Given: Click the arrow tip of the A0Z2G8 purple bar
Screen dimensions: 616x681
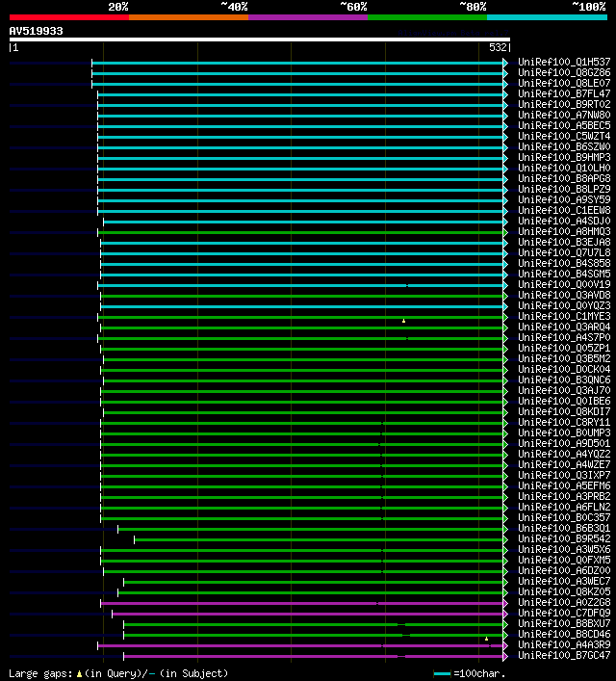Looking at the screenshot, I should (505, 603).
